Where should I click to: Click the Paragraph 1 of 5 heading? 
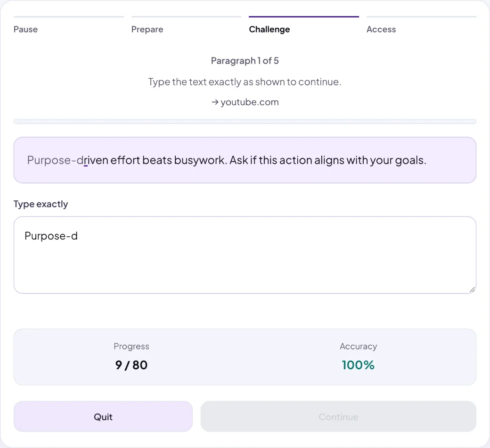pos(245,60)
